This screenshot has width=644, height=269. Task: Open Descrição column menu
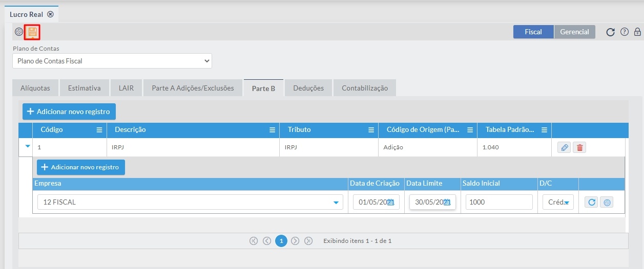(x=273, y=130)
